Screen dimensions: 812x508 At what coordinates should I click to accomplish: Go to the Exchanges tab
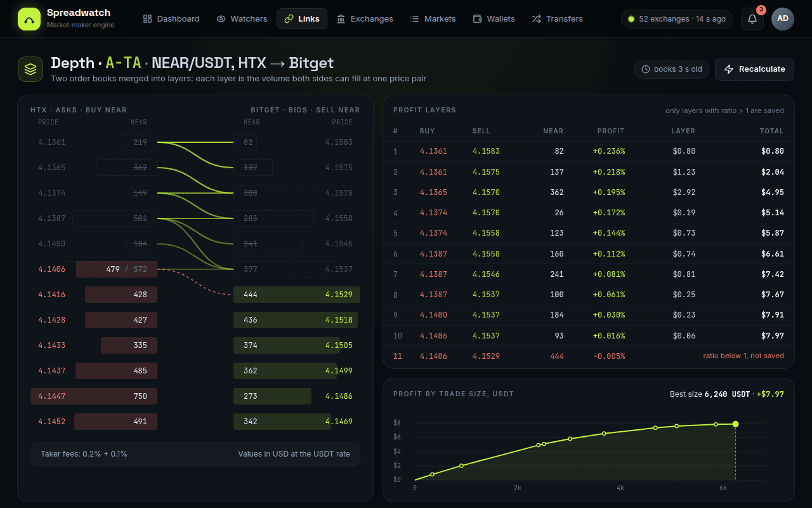365,19
